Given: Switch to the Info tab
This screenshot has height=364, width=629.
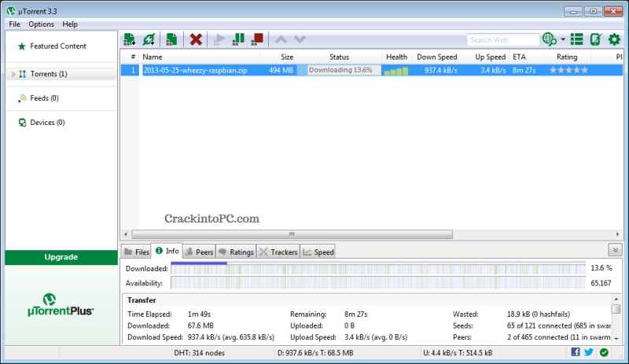Looking at the screenshot, I should point(167,251).
